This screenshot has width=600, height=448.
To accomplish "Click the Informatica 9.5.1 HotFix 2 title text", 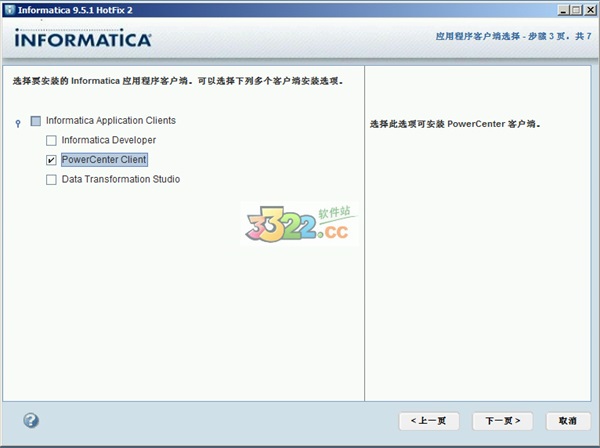I will point(75,10).
